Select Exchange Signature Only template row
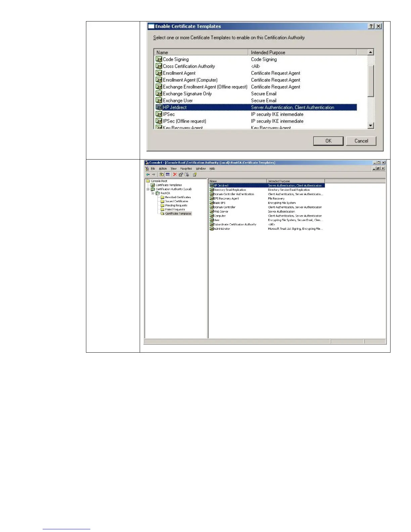This screenshot has width=411, height=532. pos(256,94)
